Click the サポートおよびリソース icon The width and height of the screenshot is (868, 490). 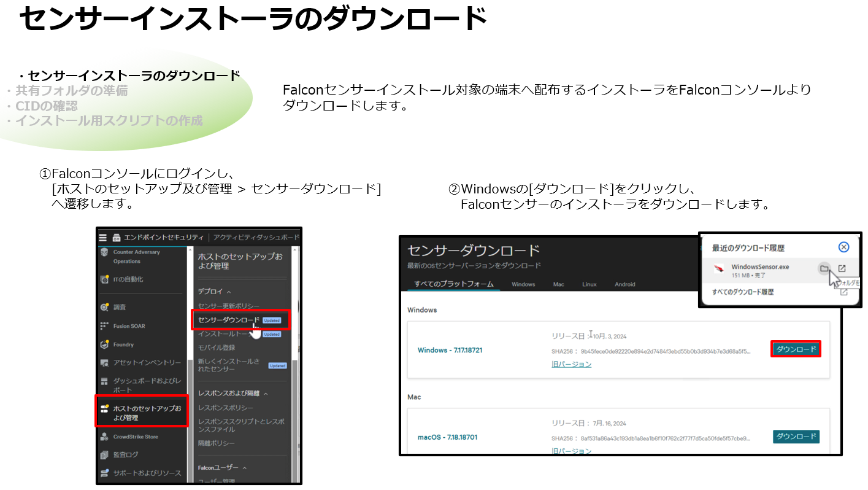tap(104, 473)
